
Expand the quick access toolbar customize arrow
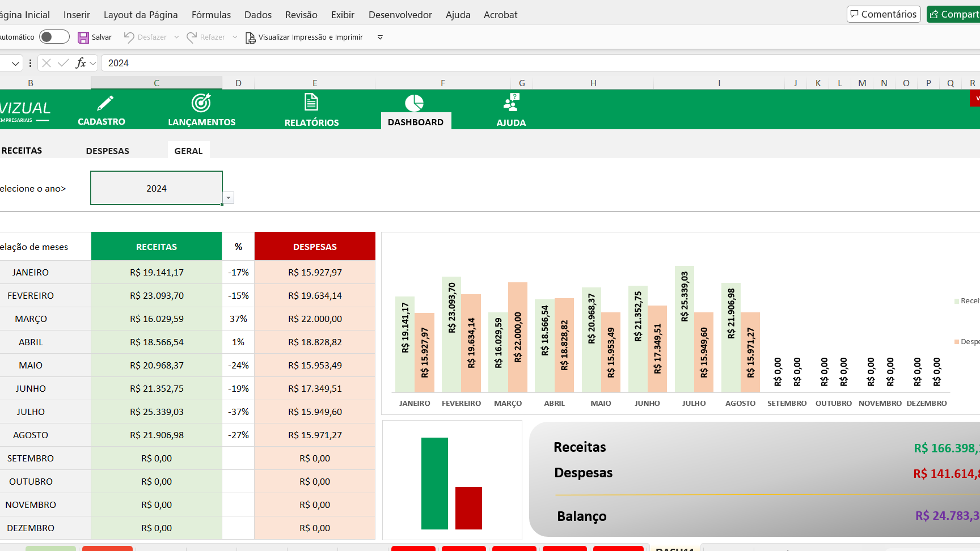(x=380, y=37)
